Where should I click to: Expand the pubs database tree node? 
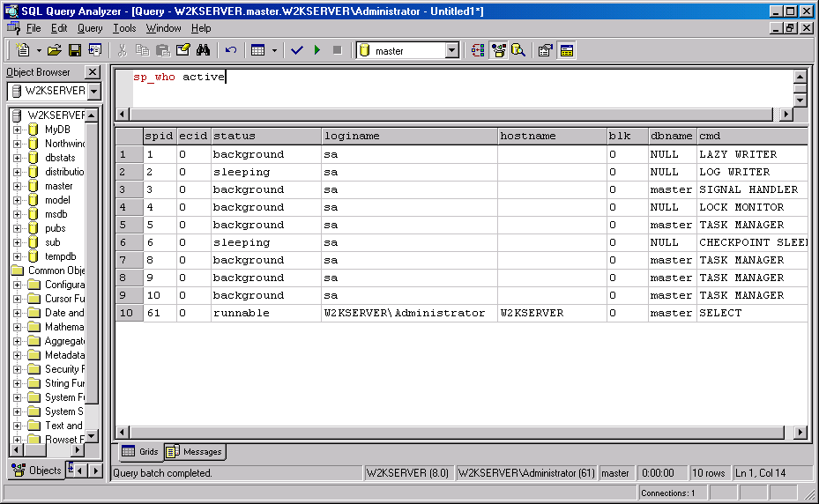(x=17, y=228)
